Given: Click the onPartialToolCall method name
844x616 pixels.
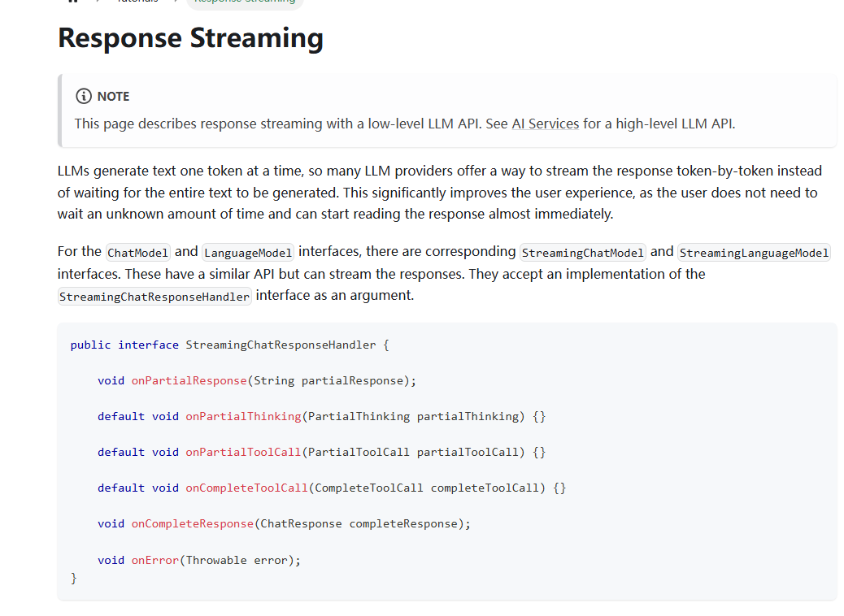Looking at the screenshot, I should 243,452.
